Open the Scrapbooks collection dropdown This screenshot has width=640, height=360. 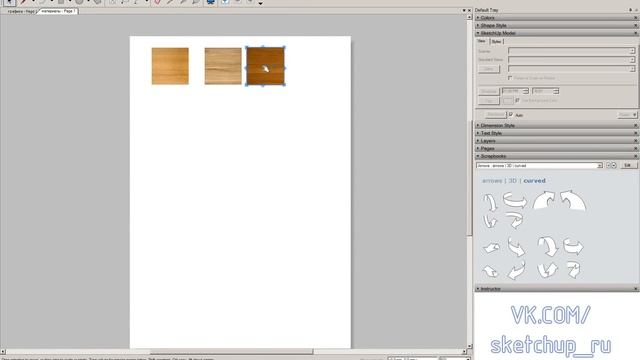click(539, 166)
